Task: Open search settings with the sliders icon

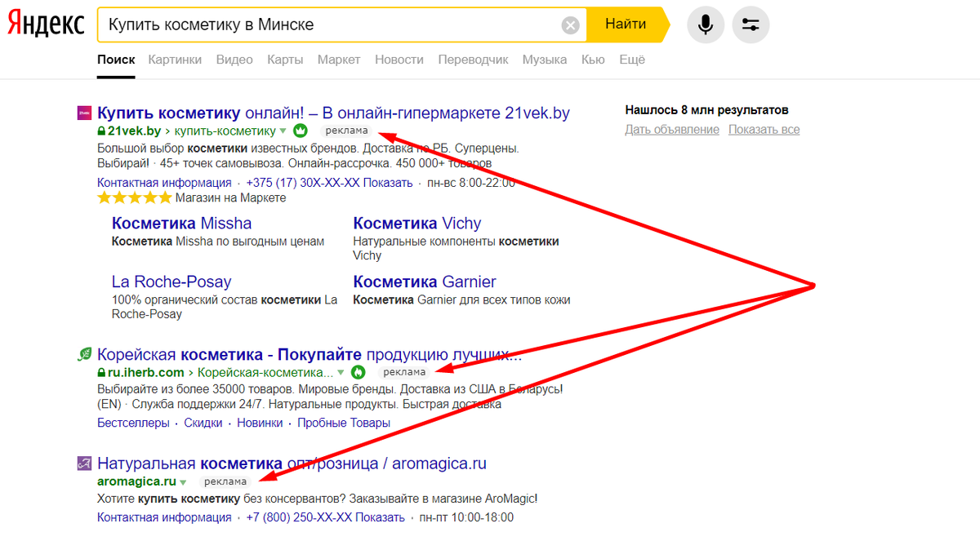Action: coord(751,25)
